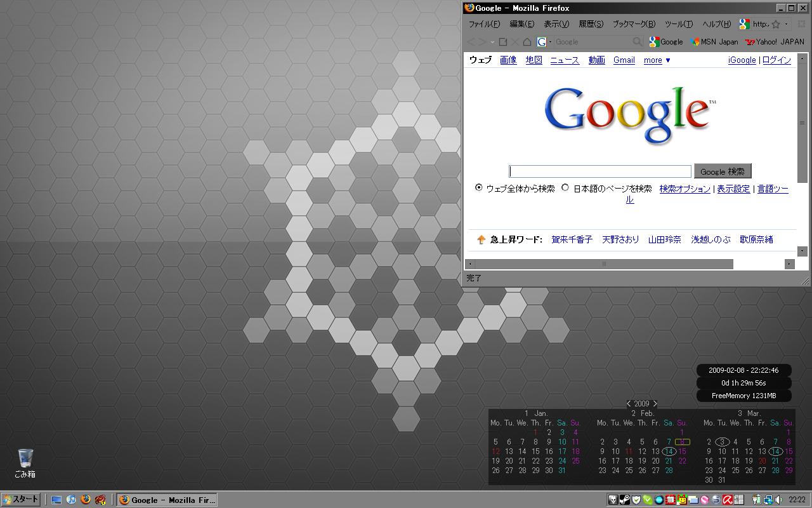Viewport: 812px width, 508px height.
Task: Go to previous year in calendar
Action: tap(629, 403)
